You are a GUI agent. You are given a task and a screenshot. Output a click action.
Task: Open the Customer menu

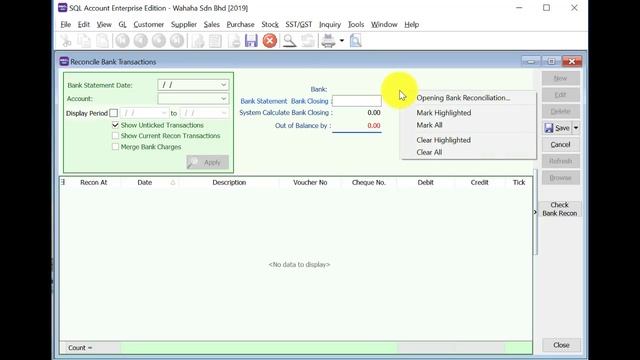(149, 24)
